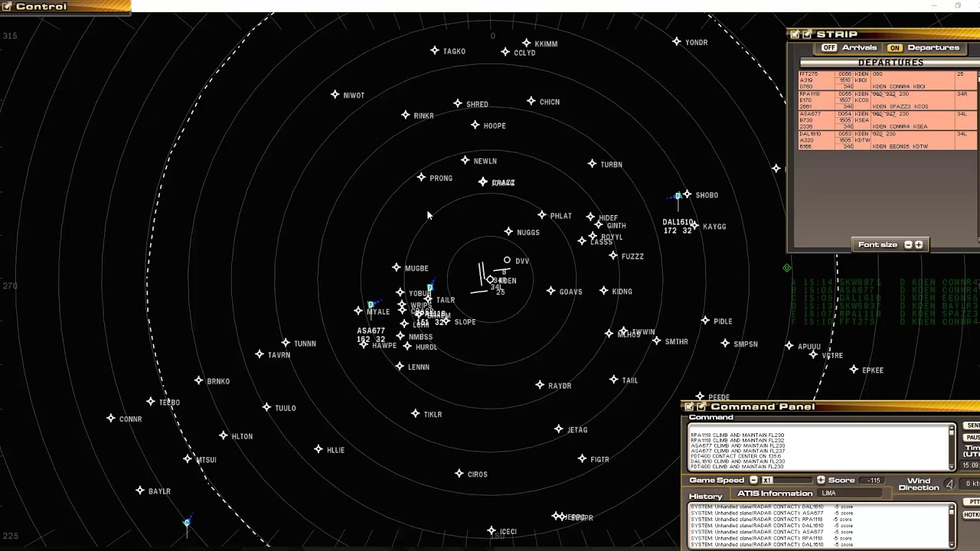Click the CHICN waypoint marker

[x=531, y=101]
